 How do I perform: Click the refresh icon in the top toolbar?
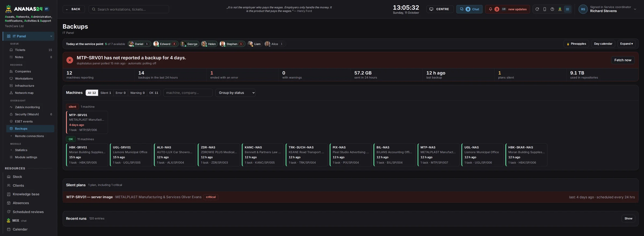[x=537, y=9]
